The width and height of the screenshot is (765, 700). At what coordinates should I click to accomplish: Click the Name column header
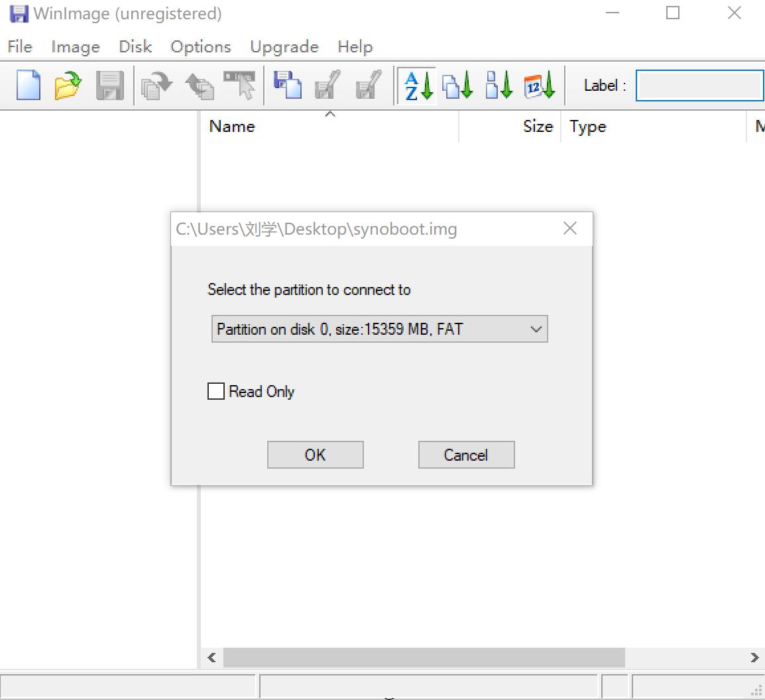coord(329,127)
